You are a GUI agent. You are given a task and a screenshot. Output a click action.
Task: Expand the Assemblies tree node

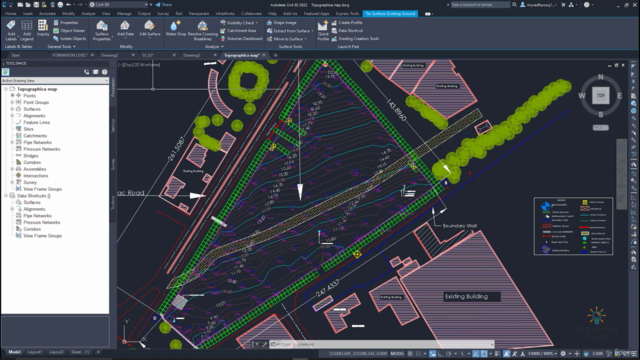tap(12, 169)
